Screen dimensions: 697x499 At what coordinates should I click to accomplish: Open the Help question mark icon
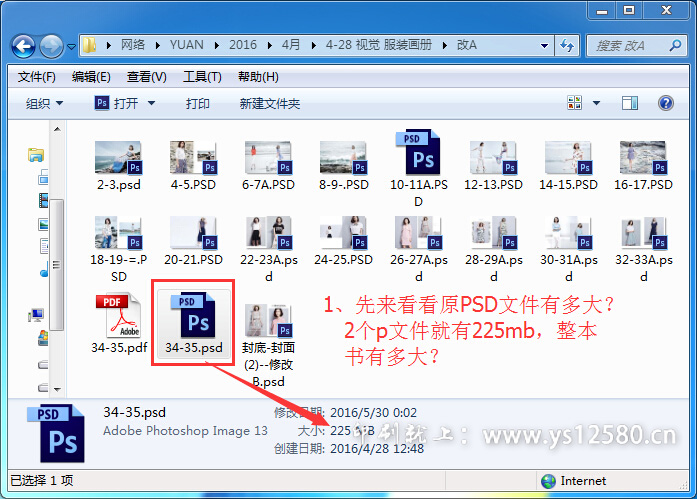coord(665,103)
